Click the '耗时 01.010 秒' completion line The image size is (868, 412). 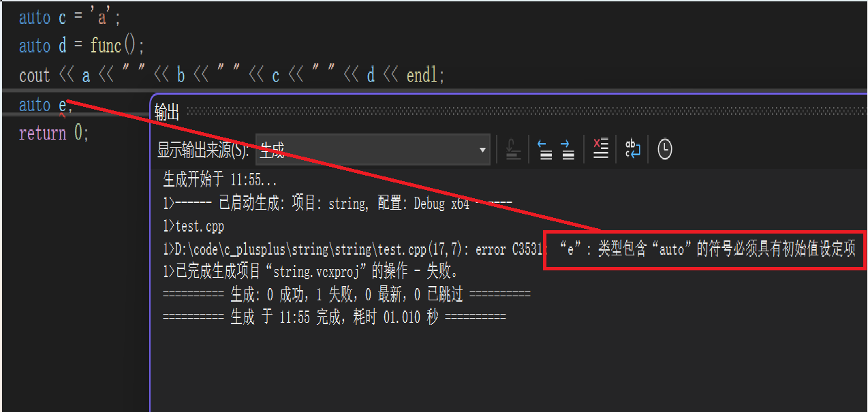point(335,317)
